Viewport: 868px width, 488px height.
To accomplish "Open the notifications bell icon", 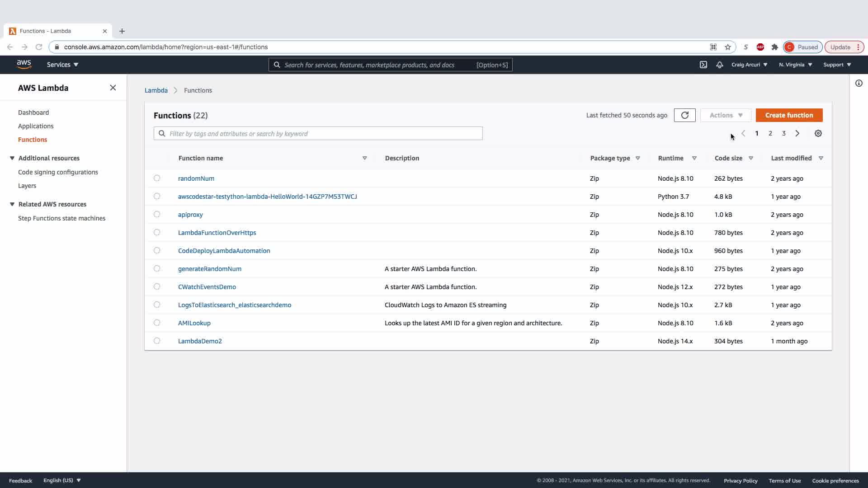I will [x=719, y=65].
